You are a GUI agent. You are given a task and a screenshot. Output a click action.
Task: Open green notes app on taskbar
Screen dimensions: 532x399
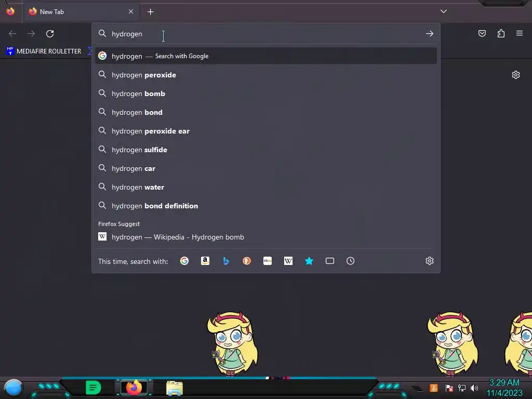click(94, 388)
